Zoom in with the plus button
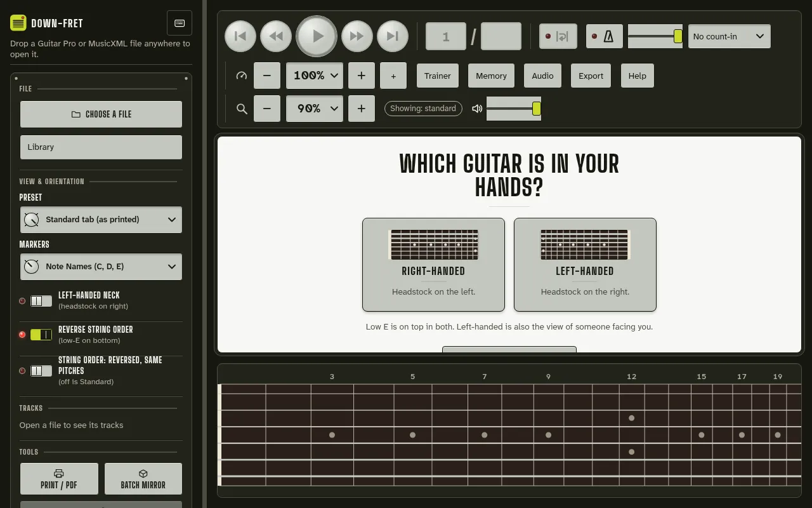 [x=362, y=109]
